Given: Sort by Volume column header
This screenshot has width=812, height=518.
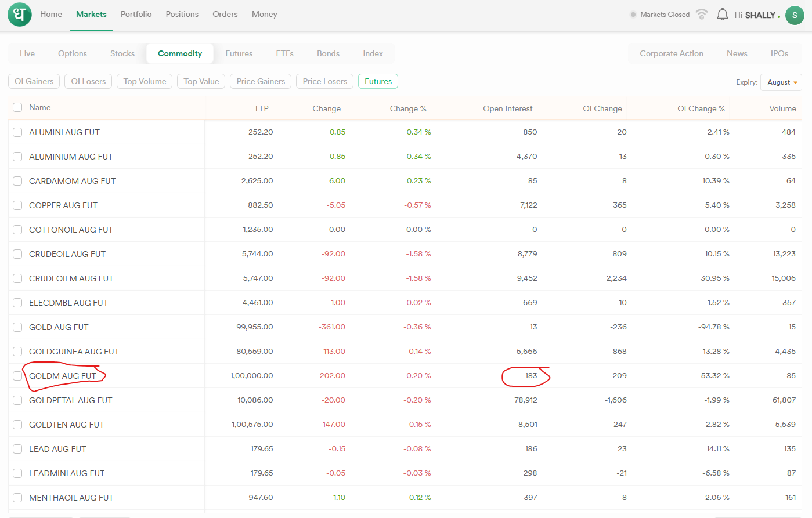Looking at the screenshot, I should click(x=782, y=108).
